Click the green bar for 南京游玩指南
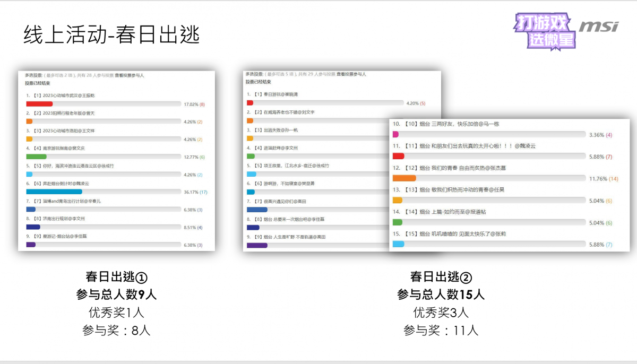This screenshot has height=364, width=637. tap(36, 157)
